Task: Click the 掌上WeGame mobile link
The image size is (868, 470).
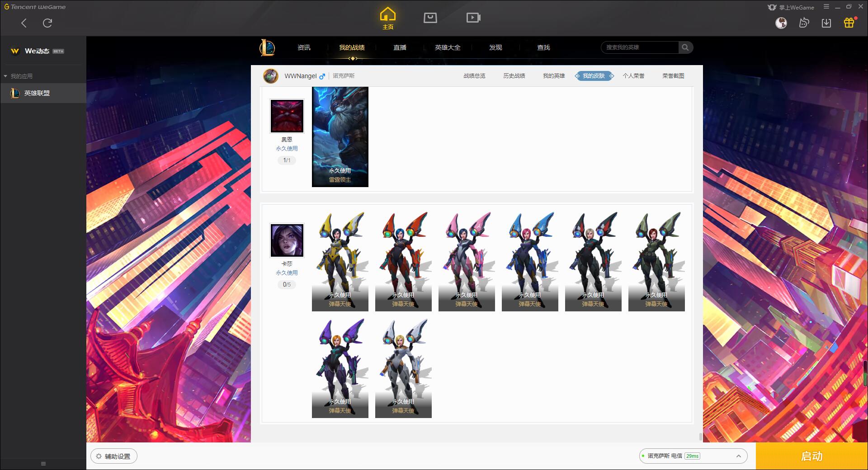Action: (x=791, y=7)
